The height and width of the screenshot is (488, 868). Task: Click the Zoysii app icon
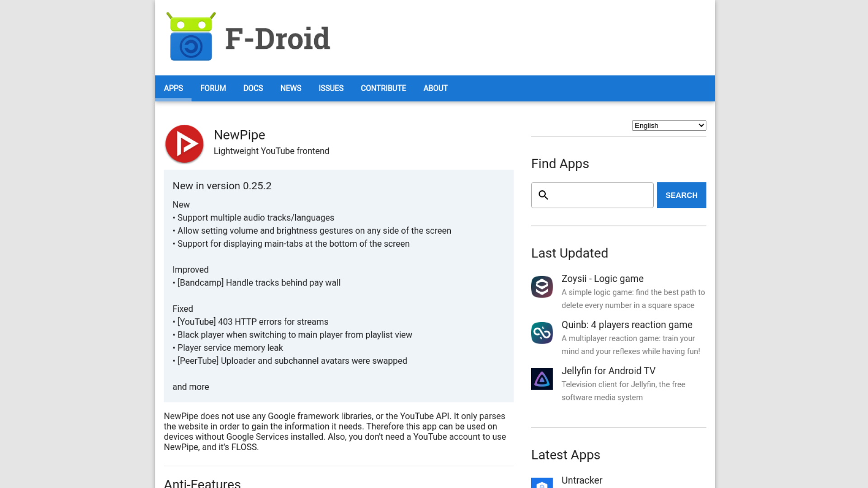542,287
